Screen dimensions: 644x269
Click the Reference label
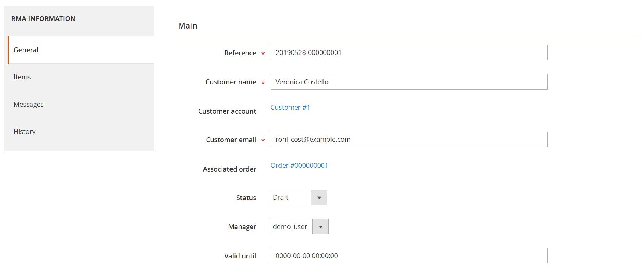click(x=240, y=53)
